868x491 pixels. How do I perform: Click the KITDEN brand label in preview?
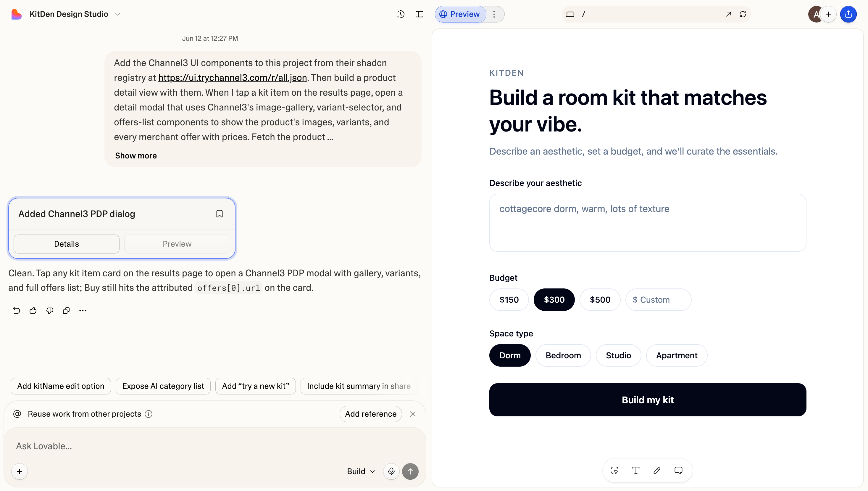tap(506, 73)
